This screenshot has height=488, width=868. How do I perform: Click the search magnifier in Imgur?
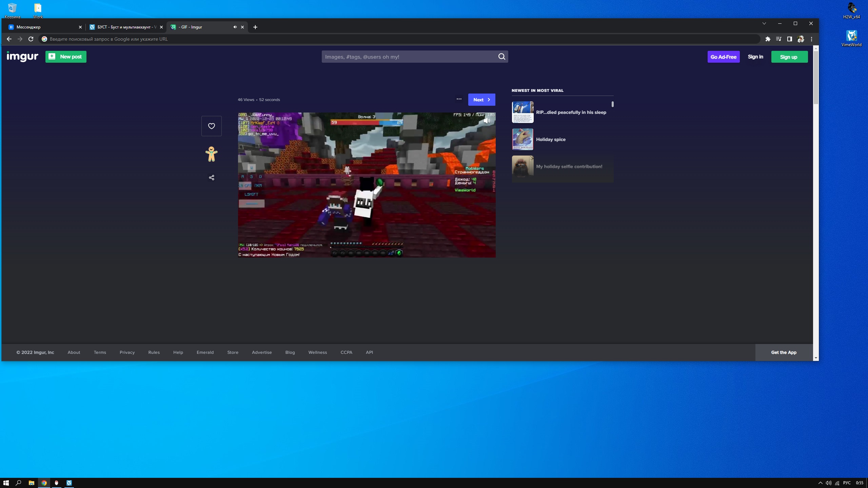pos(501,57)
